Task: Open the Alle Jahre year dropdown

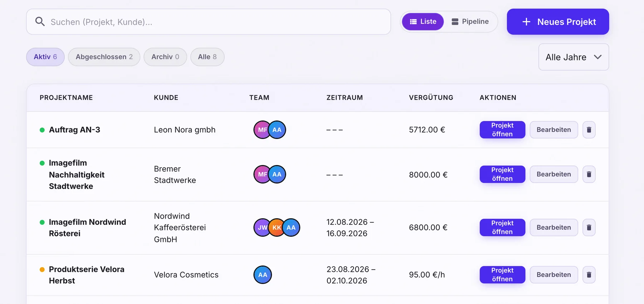Action: click(x=574, y=57)
